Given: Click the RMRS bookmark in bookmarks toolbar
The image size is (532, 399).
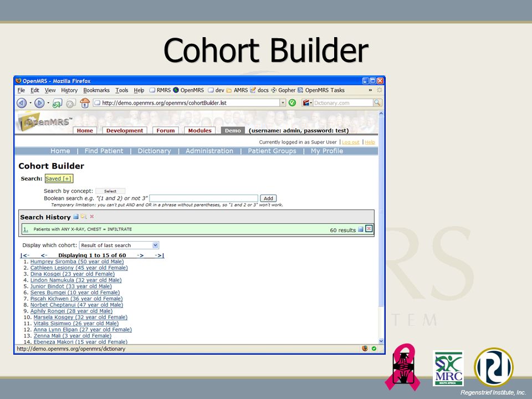Looking at the screenshot, I should (x=160, y=90).
